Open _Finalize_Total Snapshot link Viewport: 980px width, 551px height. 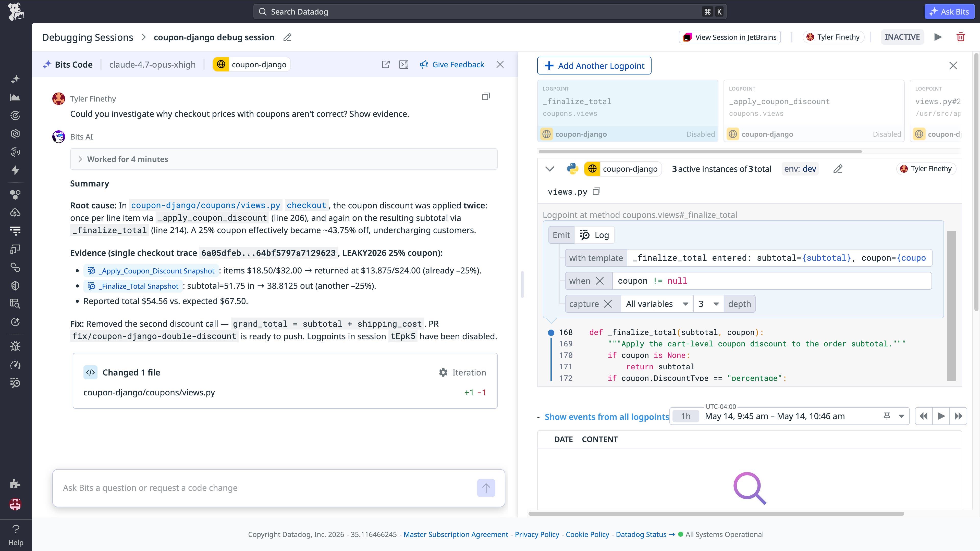(133, 286)
